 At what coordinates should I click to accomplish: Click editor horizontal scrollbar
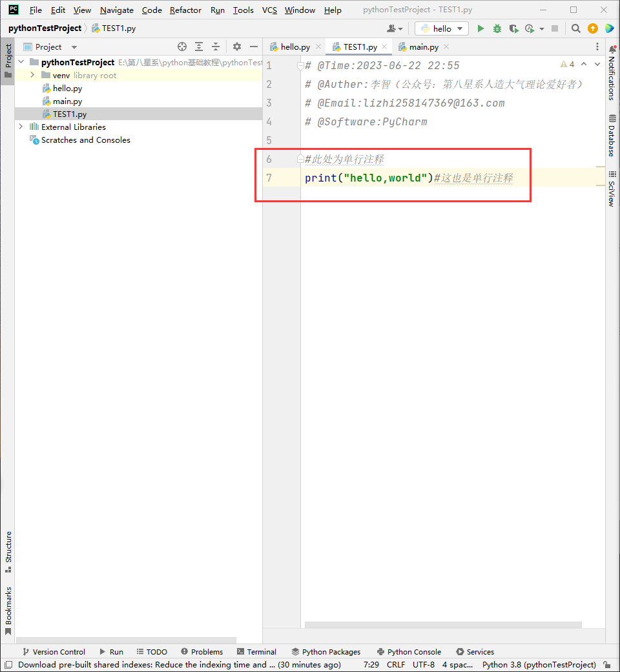coord(443,624)
